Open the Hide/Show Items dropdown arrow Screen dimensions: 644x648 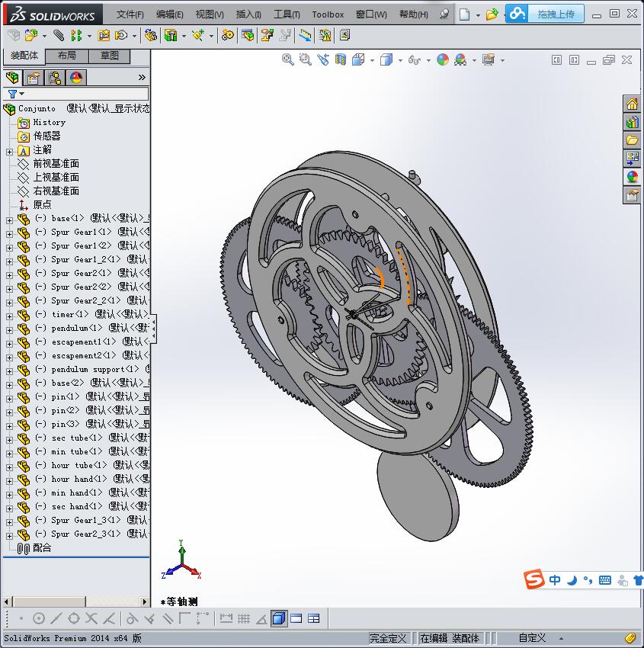(x=428, y=60)
